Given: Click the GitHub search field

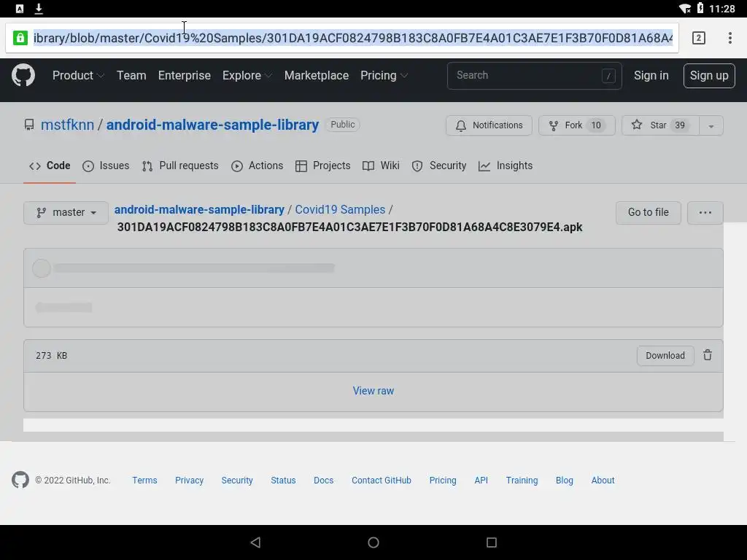Looking at the screenshot, I should pyautogui.click(x=534, y=75).
